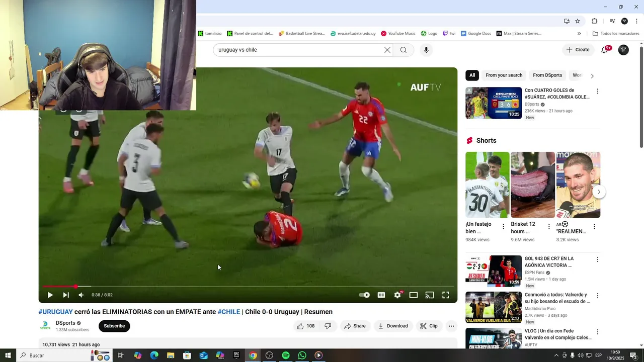Viewport: 644px width, 362px height.
Task: Grab the page vertical scrollbar
Action: (641, 97)
